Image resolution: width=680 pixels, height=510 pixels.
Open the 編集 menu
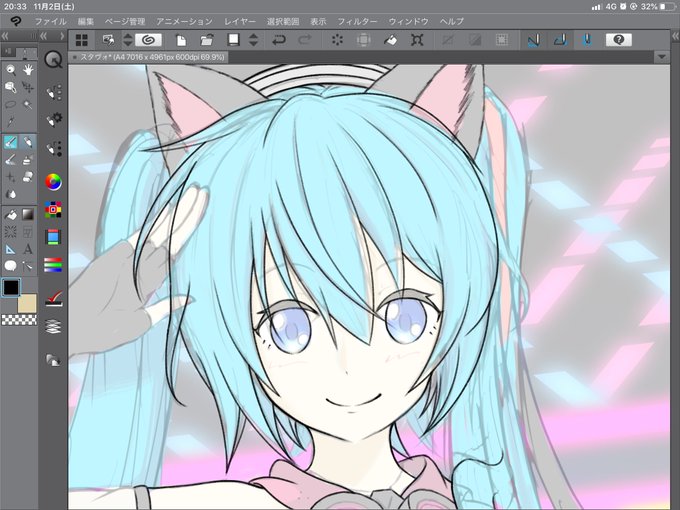(x=86, y=21)
